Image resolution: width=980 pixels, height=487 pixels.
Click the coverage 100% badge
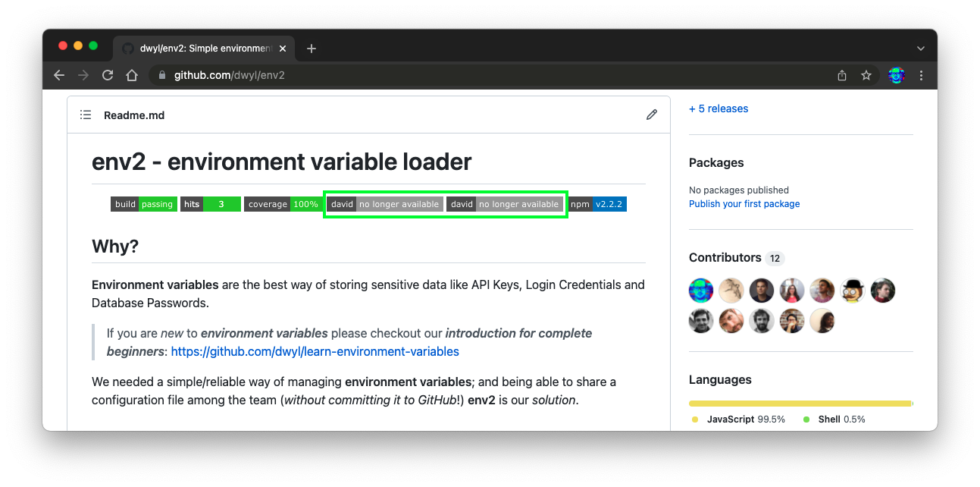pos(283,204)
